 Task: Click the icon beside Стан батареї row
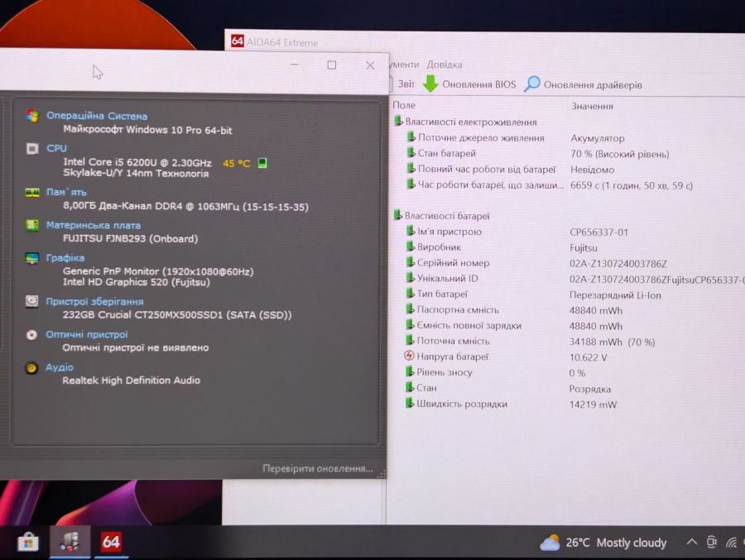point(411,153)
